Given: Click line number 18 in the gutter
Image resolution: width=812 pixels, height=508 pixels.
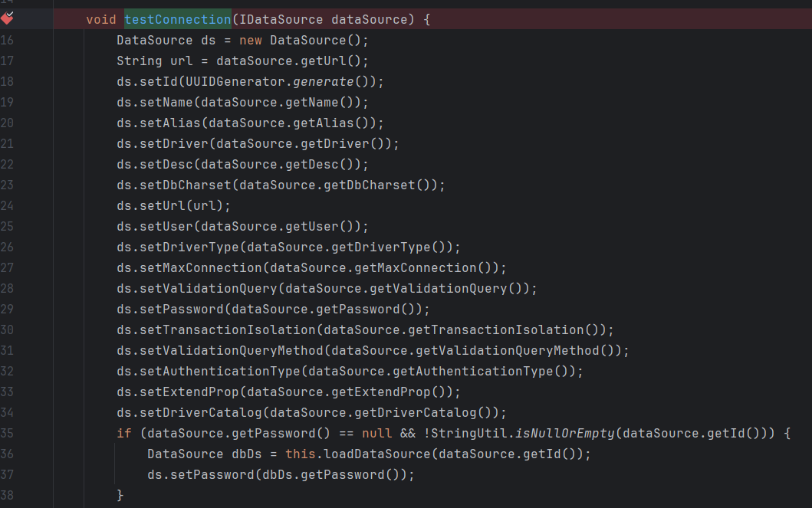Looking at the screenshot, I should coord(7,81).
